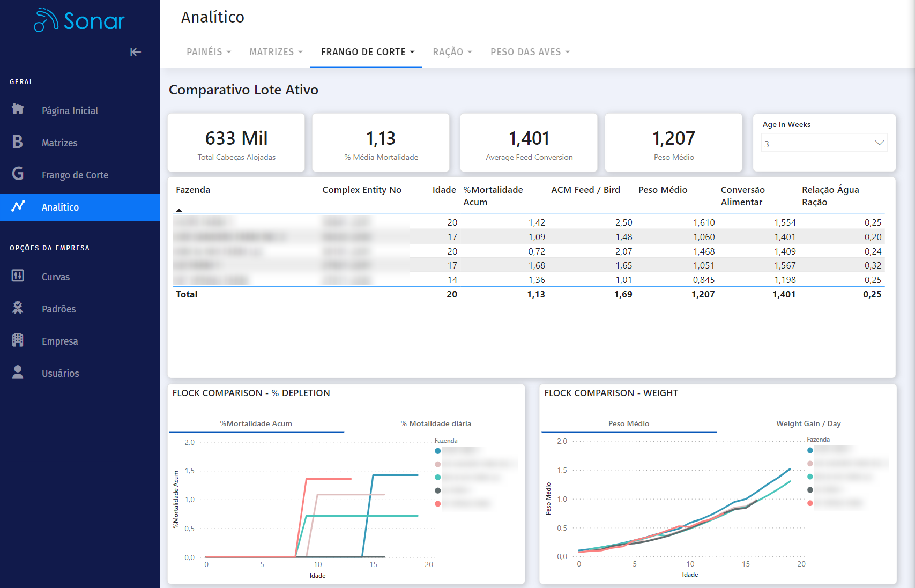Sort by Complex Entity No column
This screenshot has height=588, width=915.
362,190
